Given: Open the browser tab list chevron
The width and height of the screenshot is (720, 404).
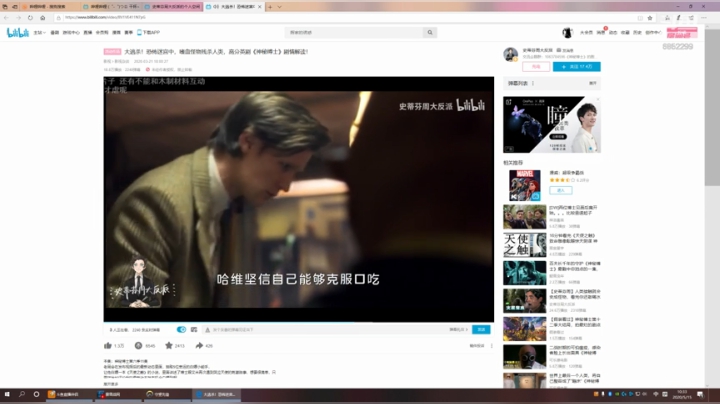Looking at the screenshot, I should (x=280, y=7).
